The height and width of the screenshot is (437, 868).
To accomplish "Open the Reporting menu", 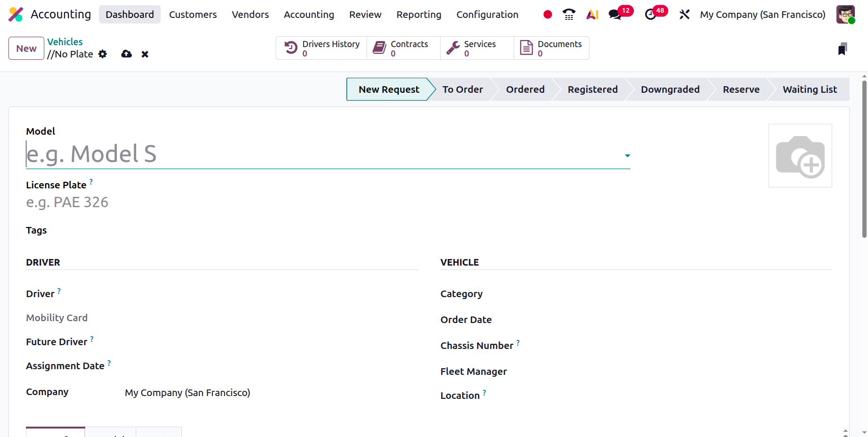I will pos(418,15).
